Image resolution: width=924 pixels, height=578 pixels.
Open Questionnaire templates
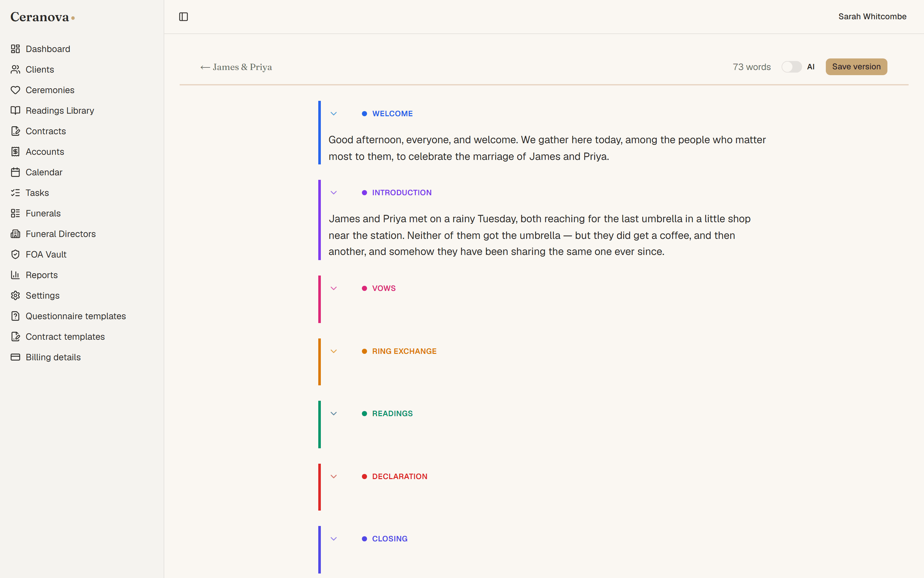(76, 316)
